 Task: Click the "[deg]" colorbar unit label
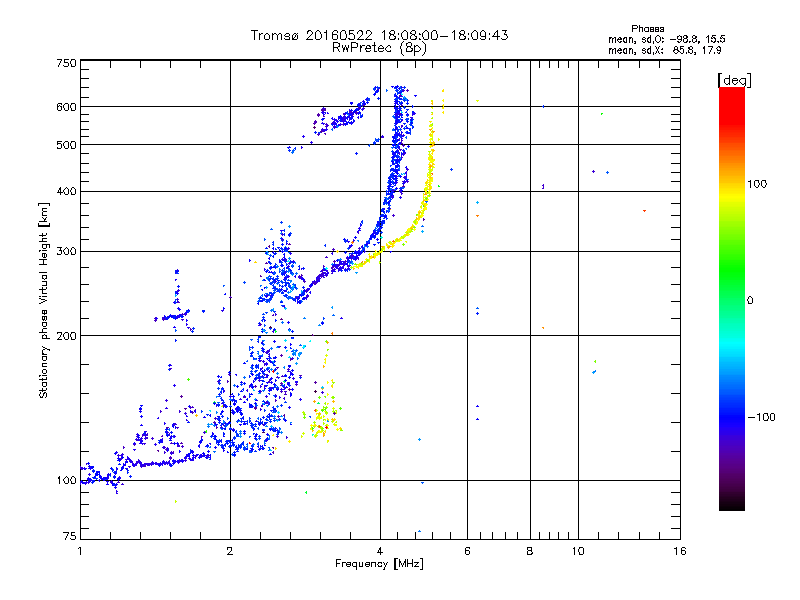pyautogui.click(x=734, y=80)
